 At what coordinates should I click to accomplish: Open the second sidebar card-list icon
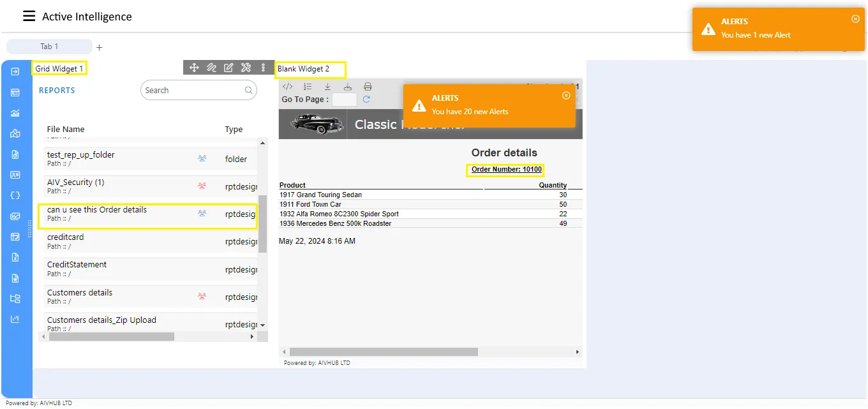click(x=15, y=93)
